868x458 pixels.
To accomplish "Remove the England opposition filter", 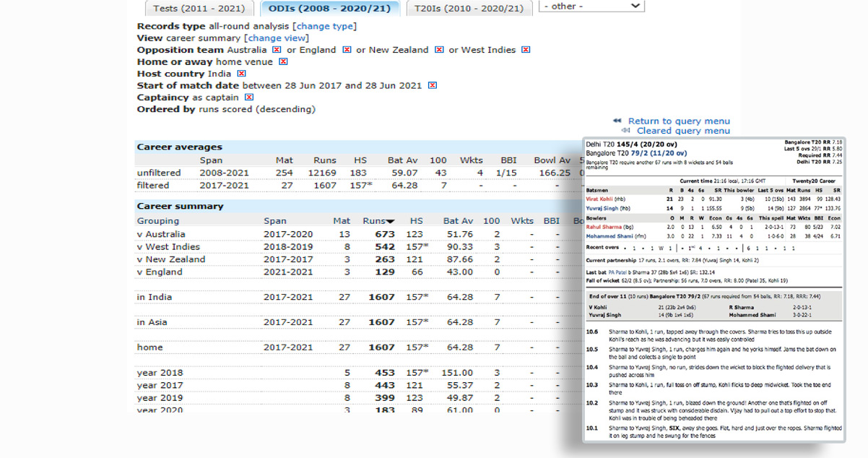I will pos(347,50).
